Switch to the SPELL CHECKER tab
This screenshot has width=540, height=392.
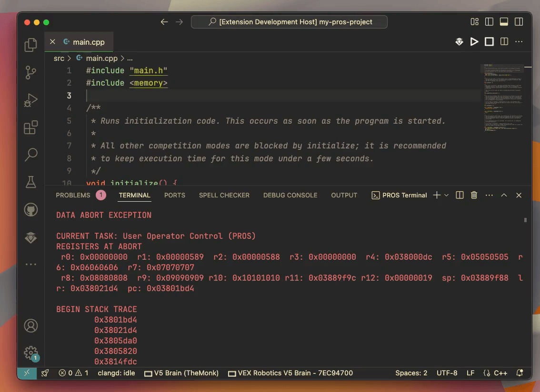click(224, 195)
